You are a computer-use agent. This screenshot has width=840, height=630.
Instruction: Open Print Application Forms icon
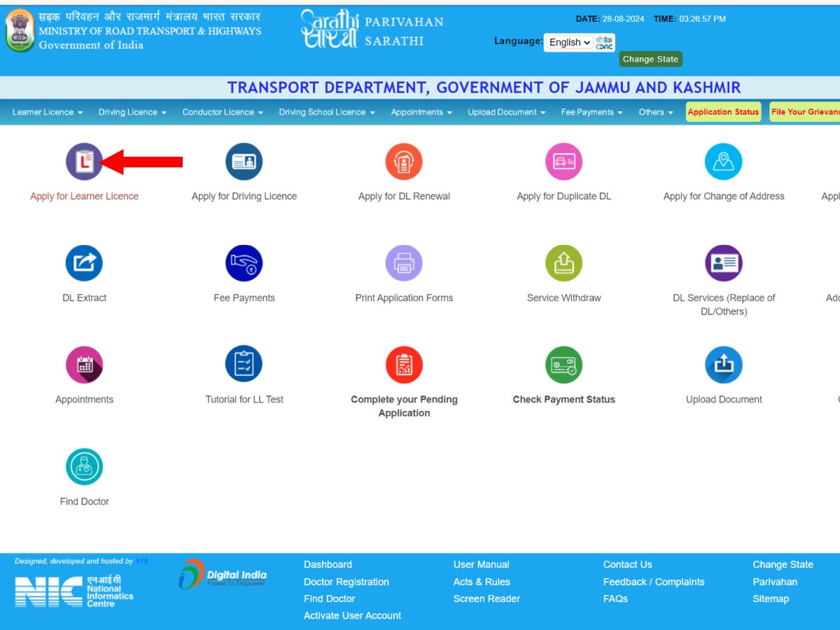[404, 262]
